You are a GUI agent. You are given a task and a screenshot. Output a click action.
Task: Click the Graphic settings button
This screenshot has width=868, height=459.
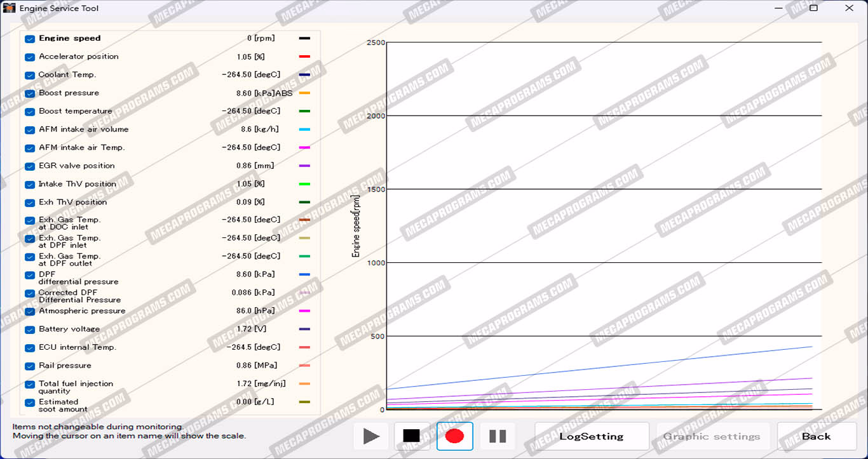712,436
